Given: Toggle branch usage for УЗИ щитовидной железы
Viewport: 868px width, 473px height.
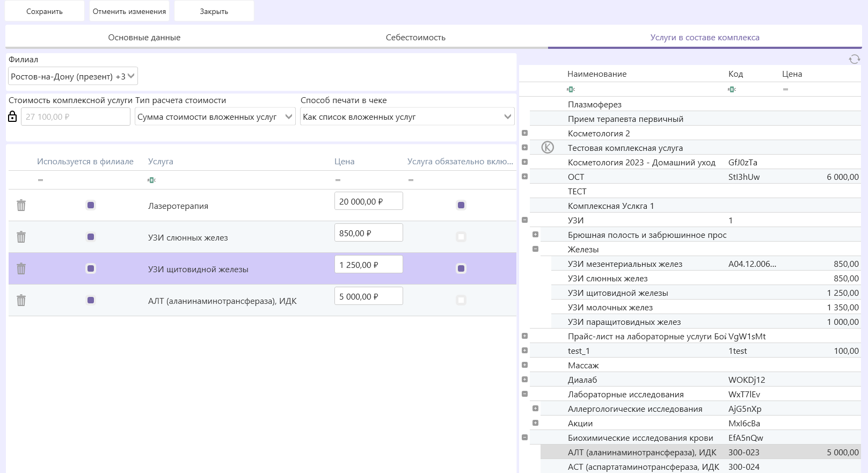Looking at the screenshot, I should tap(91, 268).
